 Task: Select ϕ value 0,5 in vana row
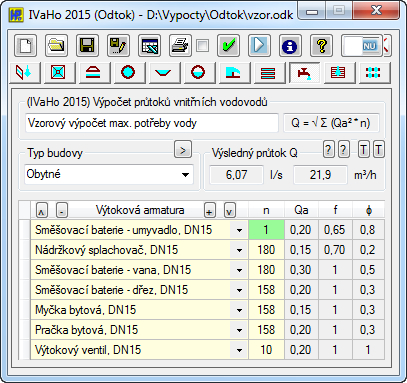[x=368, y=270]
